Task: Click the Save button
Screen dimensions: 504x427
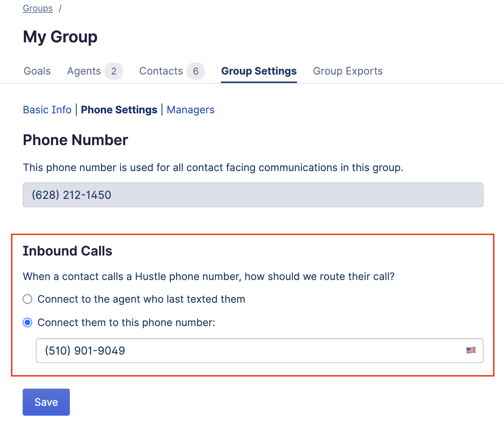Action: [x=46, y=402]
